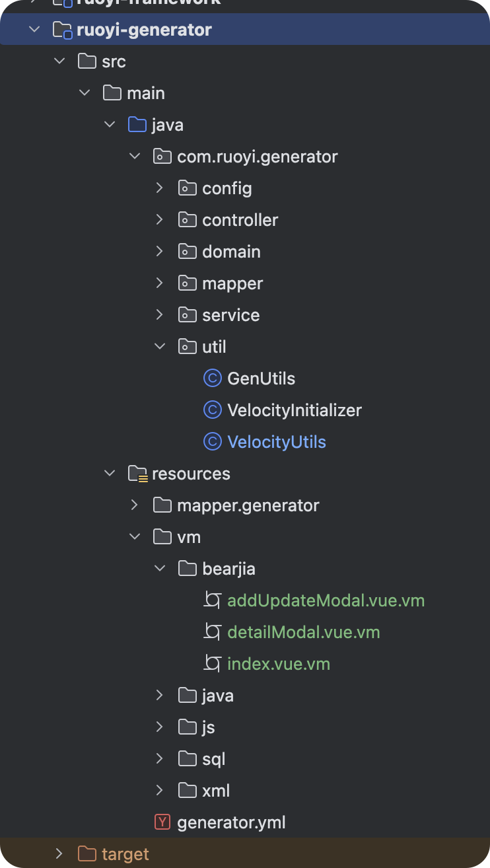Image resolution: width=490 pixels, height=868 pixels.
Task: Click the VelocityInitializer class icon
Action: click(x=212, y=410)
